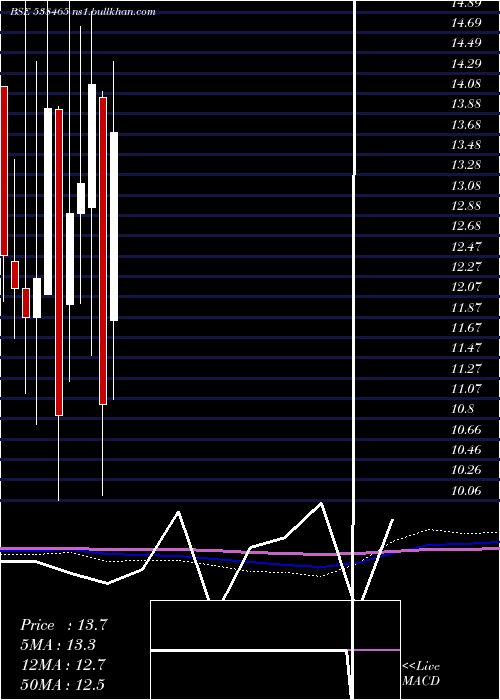Click the 12.68 price axis label
This screenshot has height=700, width=500.
(x=466, y=226)
